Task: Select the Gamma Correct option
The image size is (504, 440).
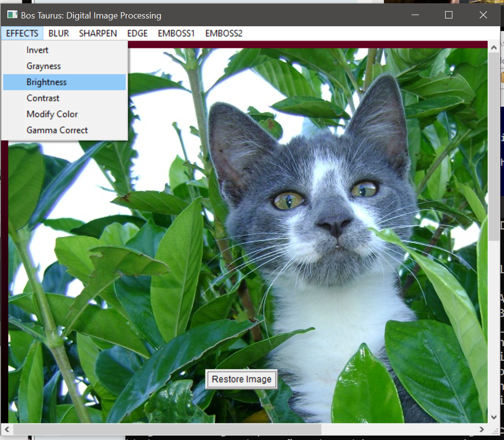Action: (x=57, y=130)
